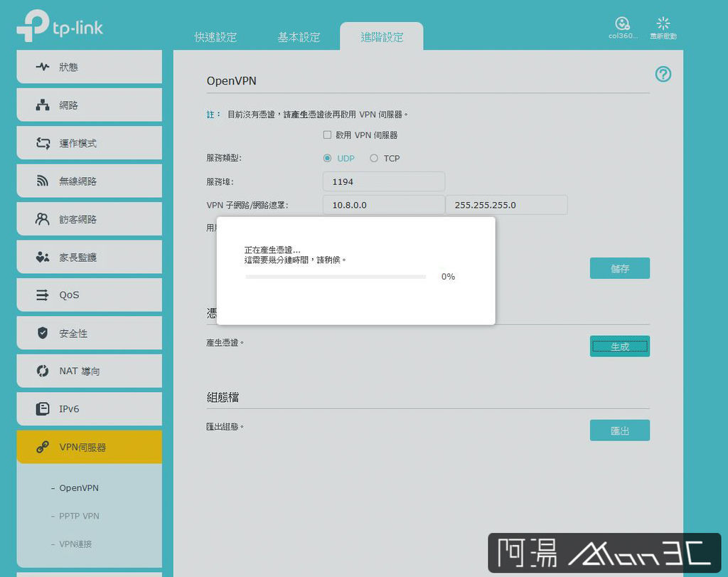Click the QoS list icon

click(x=42, y=295)
